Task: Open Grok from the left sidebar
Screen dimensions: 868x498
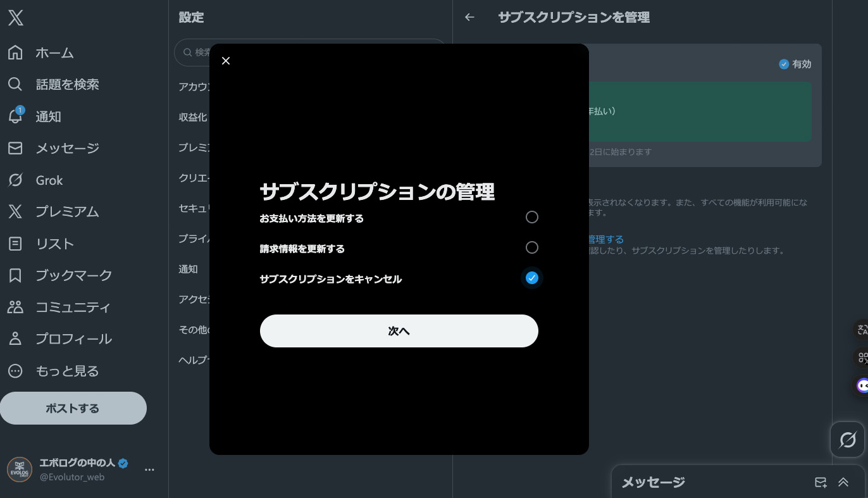Action: (49, 180)
